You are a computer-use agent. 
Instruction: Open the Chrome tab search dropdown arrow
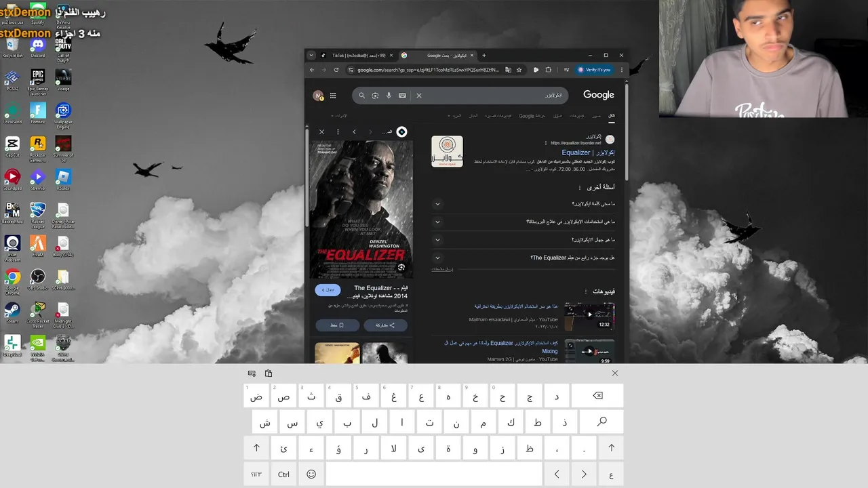(x=311, y=56)
